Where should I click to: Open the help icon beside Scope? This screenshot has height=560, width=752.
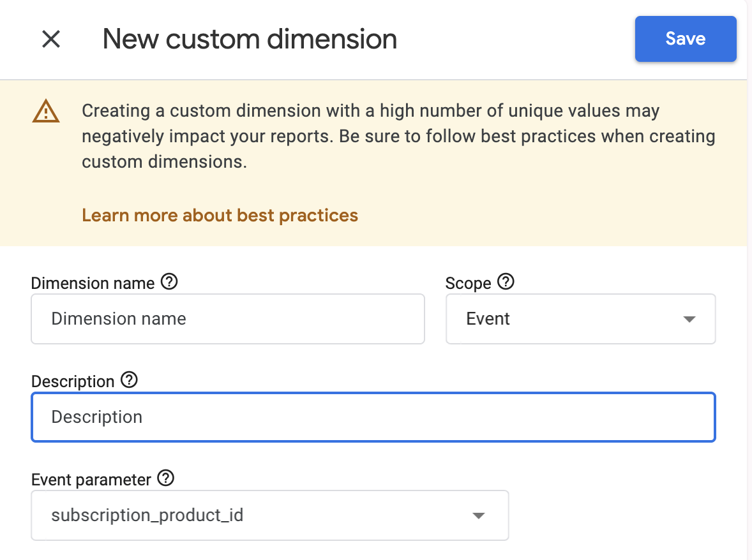coord(506,282)
